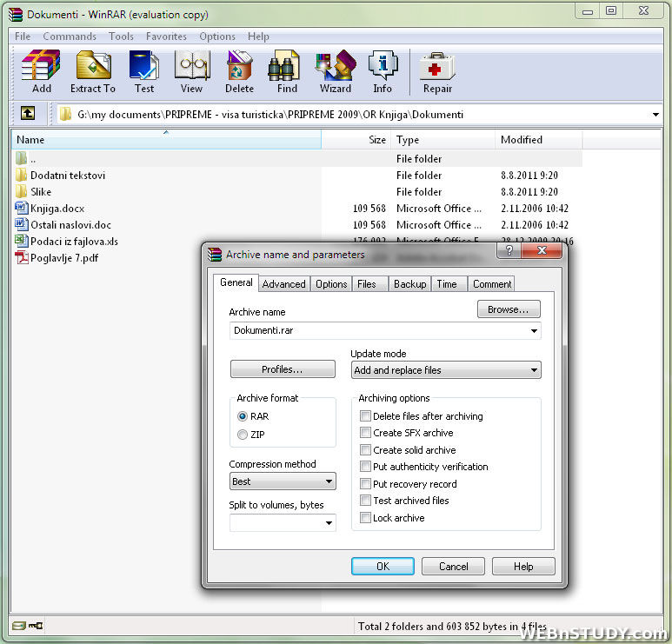Sort by the Modified column header
The image size is (672, 644).
[539, 140]
